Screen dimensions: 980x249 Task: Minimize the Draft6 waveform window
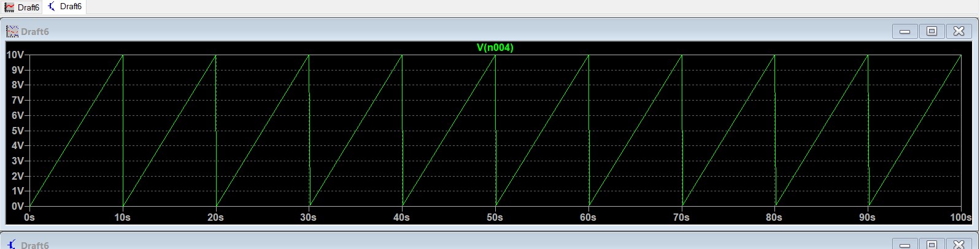(x=905, y=31)
